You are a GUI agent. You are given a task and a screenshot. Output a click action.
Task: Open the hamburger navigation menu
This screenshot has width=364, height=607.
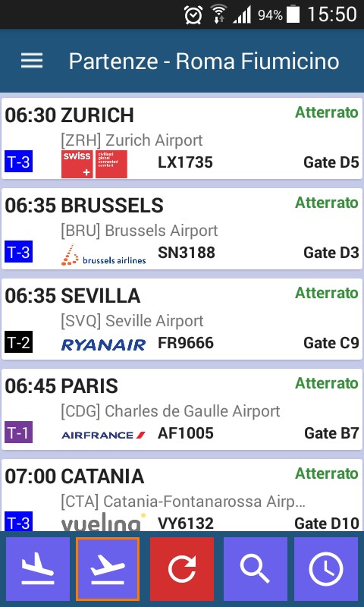pyautogui.click(x=32, y=61)
